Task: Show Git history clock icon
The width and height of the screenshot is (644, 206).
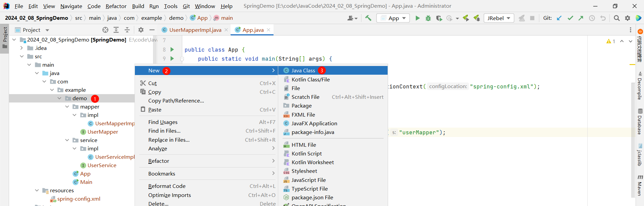Action: pyautogui.click(x=592, y=18)
